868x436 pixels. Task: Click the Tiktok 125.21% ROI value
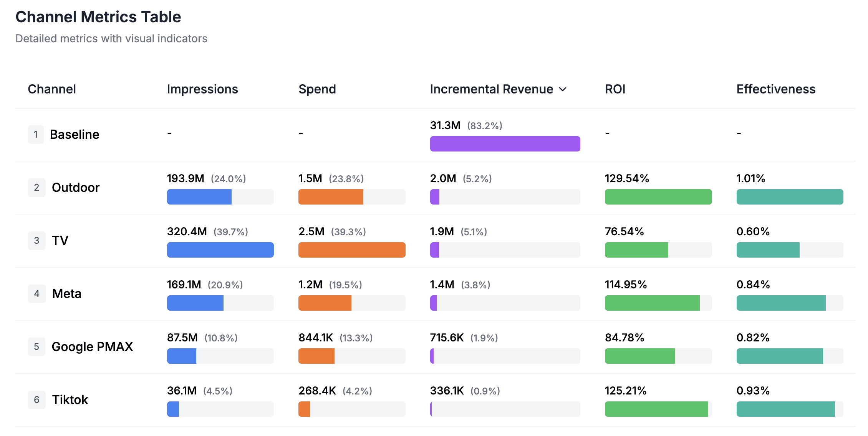point(625,391)
